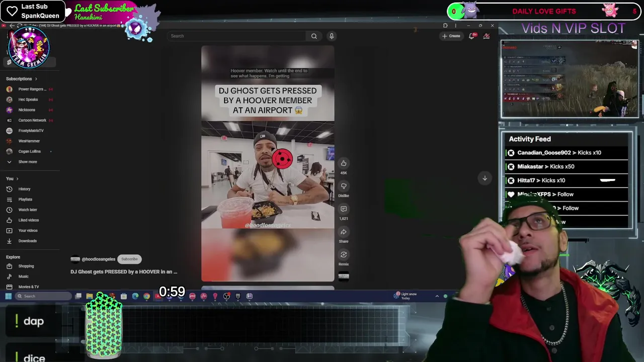Expand the Subscriptions section header

(22, 79)
